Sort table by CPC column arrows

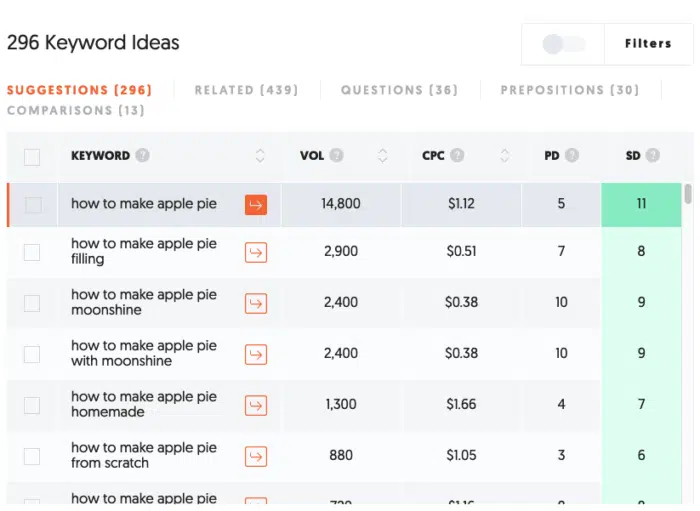[x=504, y=156]
